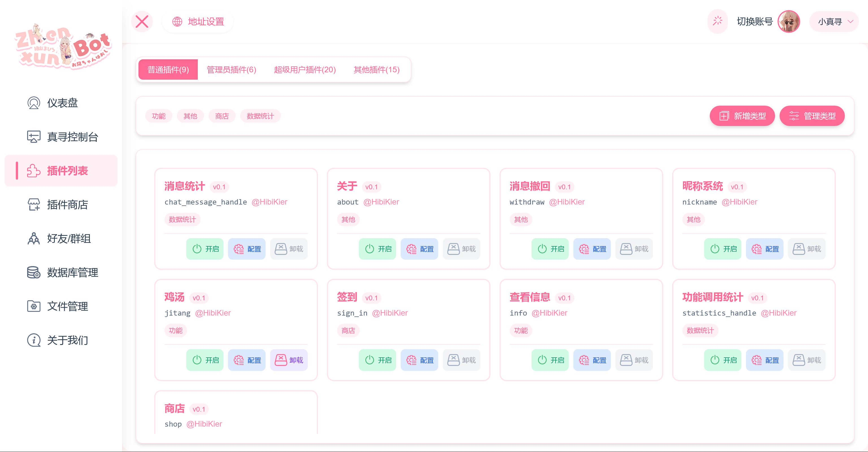Screen dimensions: 868x452
Task: Go to 插件商店 plugin store
Action: (67, 205)
